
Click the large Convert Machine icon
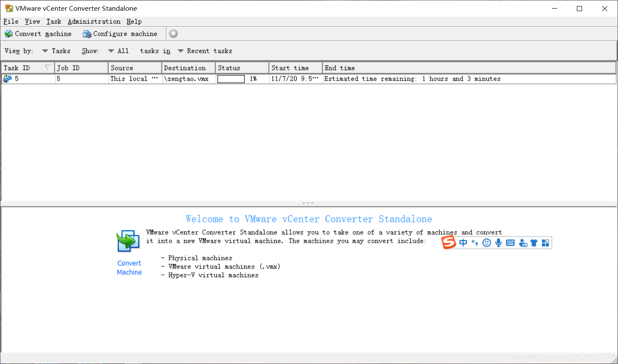pyautogui.click(x=128, y=241)
